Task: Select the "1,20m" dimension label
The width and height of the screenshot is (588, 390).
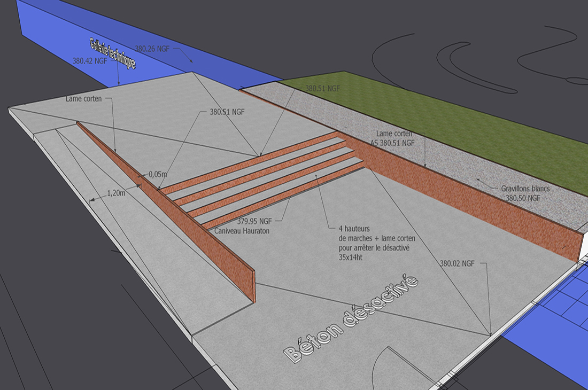Action: [115, 193]
